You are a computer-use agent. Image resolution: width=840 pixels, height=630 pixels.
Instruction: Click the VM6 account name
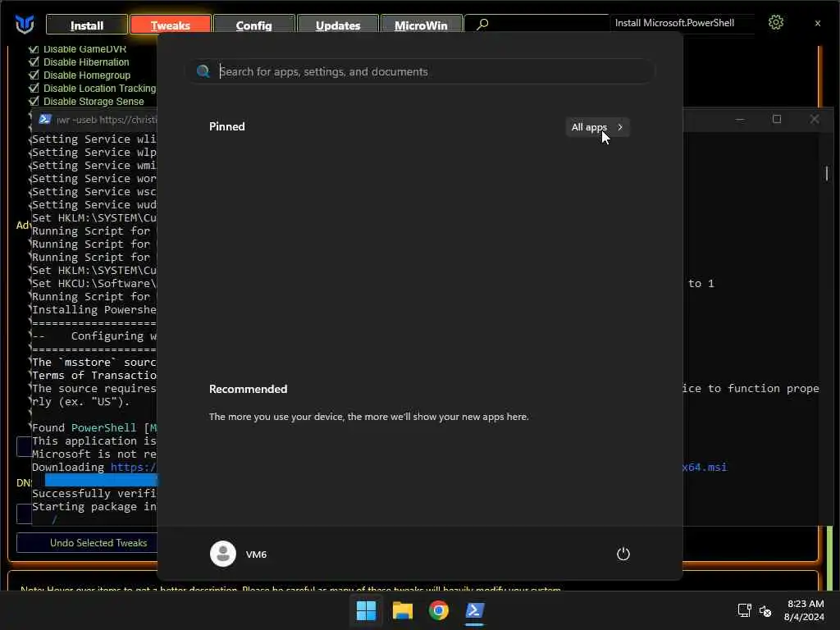[256, 555]
